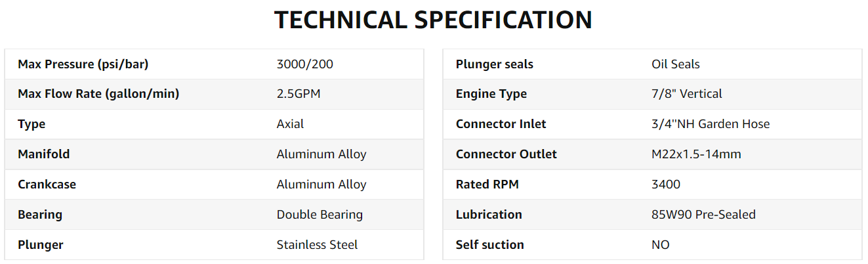
Task: Select the Manifold row label
Action: click(43, 154)
